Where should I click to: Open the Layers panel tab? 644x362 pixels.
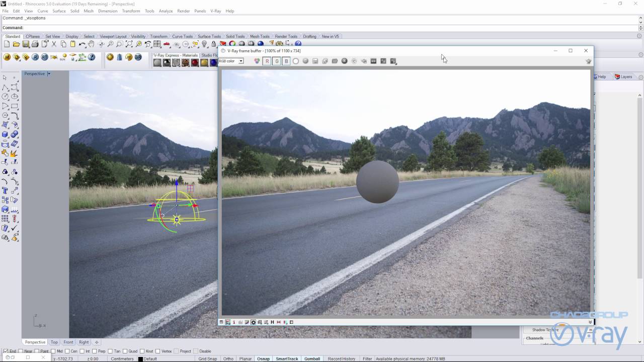623,76
